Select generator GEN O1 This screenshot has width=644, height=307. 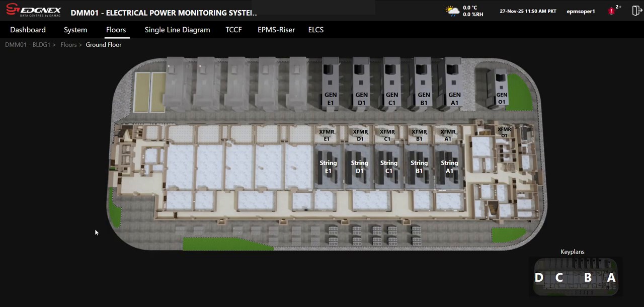[502, 98]
